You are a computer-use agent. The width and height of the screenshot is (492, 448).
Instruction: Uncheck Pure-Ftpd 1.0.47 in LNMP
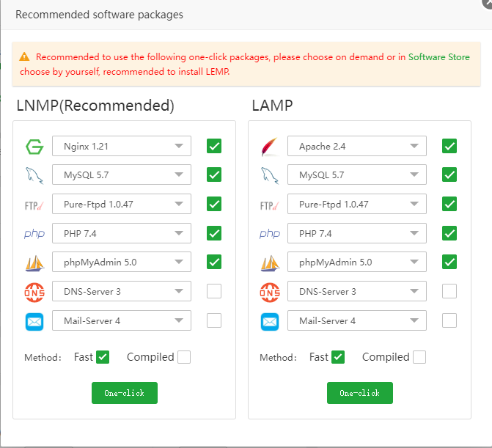[214, 204]
